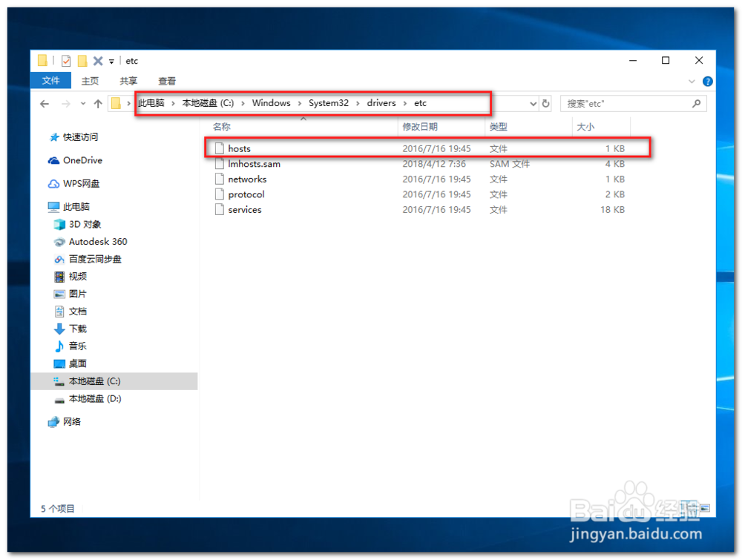Screen dimensions: 742x560
Task: Switch to the 查看 ribbon tab
Action: [x=166, y=81]
